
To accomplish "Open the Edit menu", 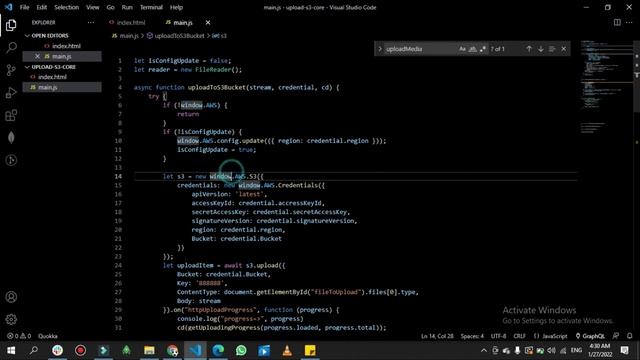I will pos(41,7).
